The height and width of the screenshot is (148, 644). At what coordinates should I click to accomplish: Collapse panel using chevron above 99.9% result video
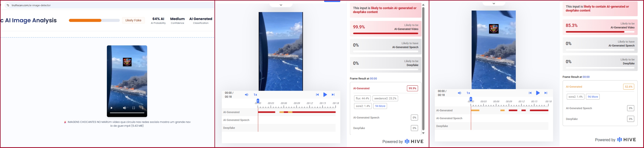[281, 5]
